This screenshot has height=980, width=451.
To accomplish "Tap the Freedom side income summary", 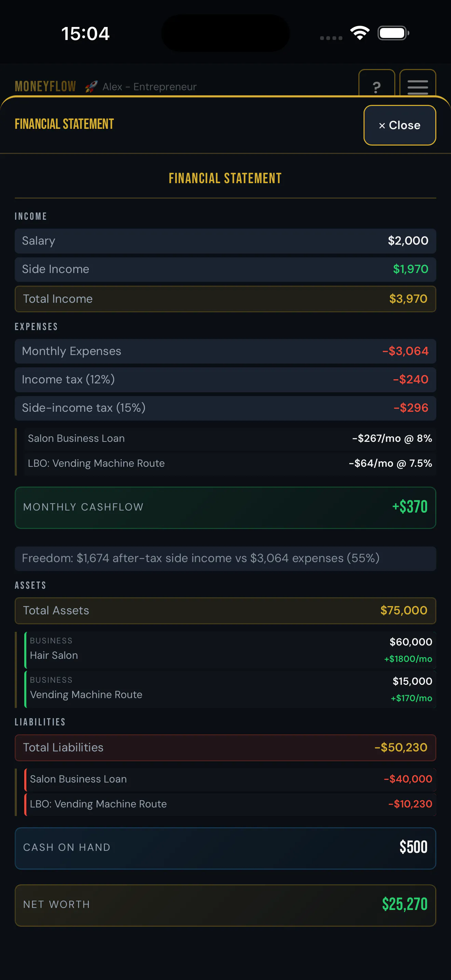I will [x=225, y=558].
